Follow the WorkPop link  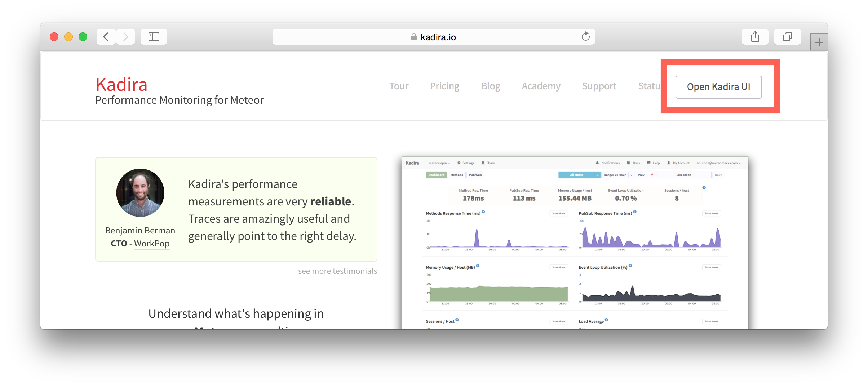152,244
